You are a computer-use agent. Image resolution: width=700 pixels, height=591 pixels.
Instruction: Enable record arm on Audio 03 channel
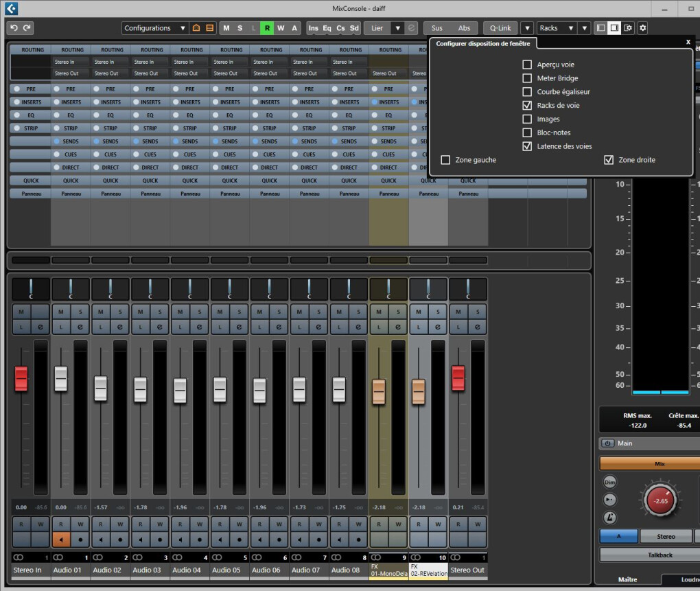160,540
